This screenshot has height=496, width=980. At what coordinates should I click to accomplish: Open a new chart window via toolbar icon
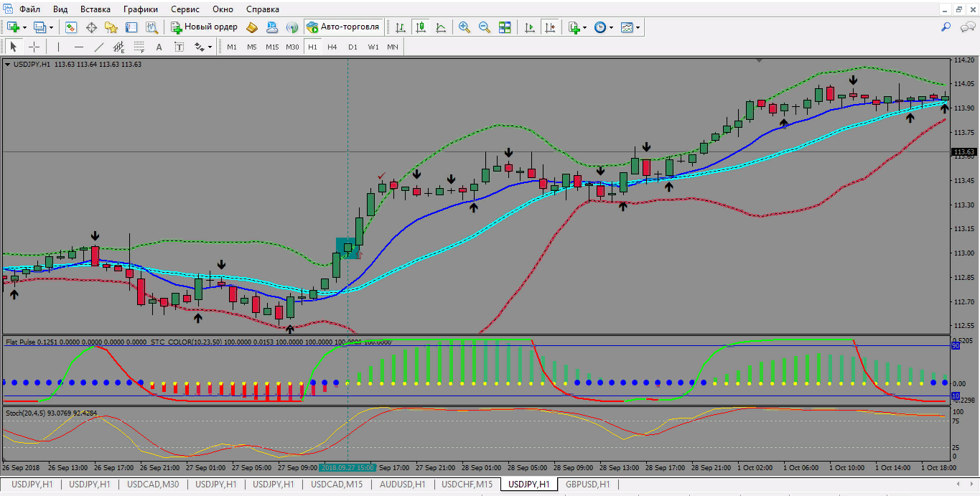pyautogui.click(x=13, y=27)
